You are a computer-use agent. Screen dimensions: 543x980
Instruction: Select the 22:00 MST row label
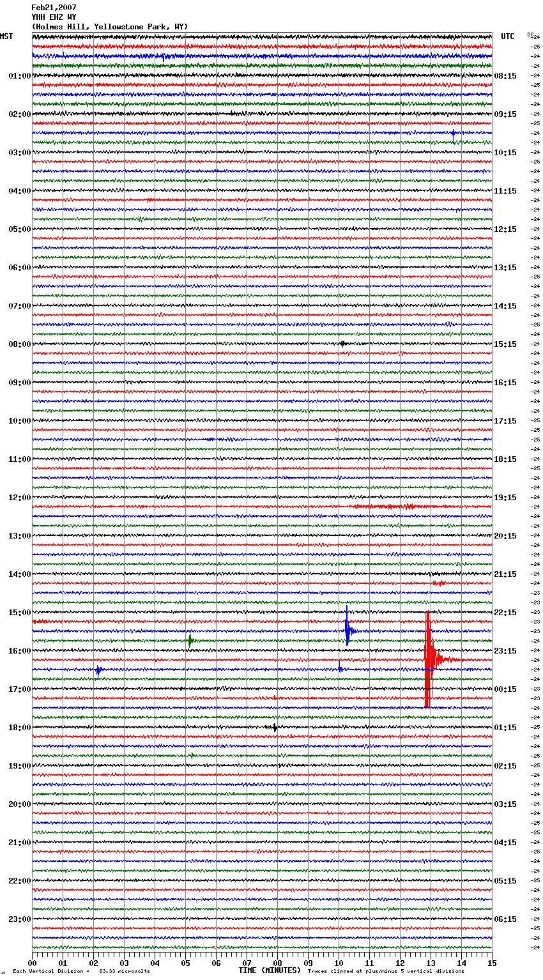click(x=19, y=881)
